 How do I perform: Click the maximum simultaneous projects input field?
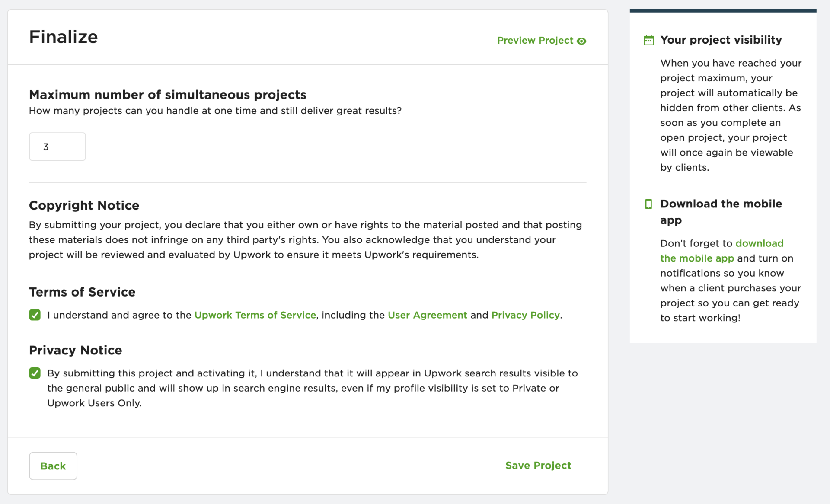[57, 147]
